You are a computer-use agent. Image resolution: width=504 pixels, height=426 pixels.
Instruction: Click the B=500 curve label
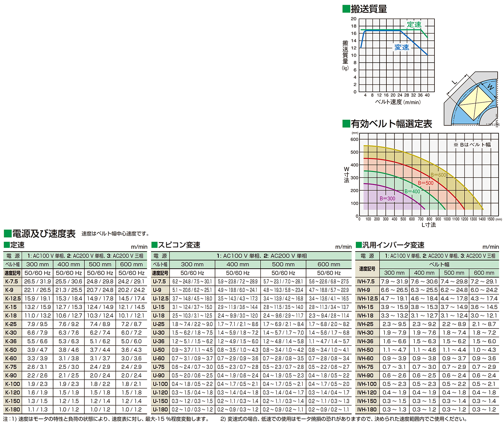tap(426, 183)
